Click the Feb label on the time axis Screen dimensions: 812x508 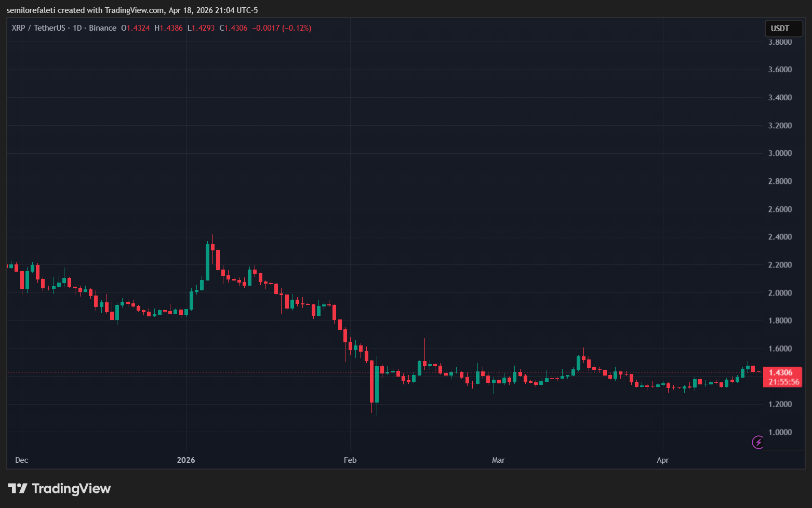(x=350, y=460)
